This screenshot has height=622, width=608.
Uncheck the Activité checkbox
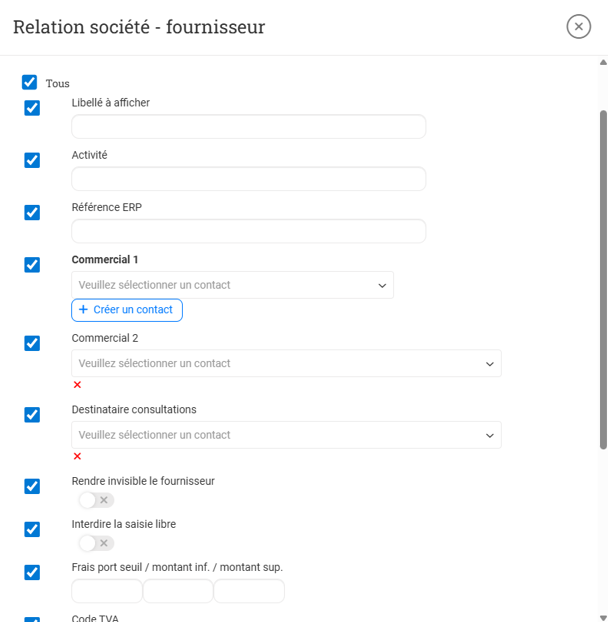click(32, 160)
